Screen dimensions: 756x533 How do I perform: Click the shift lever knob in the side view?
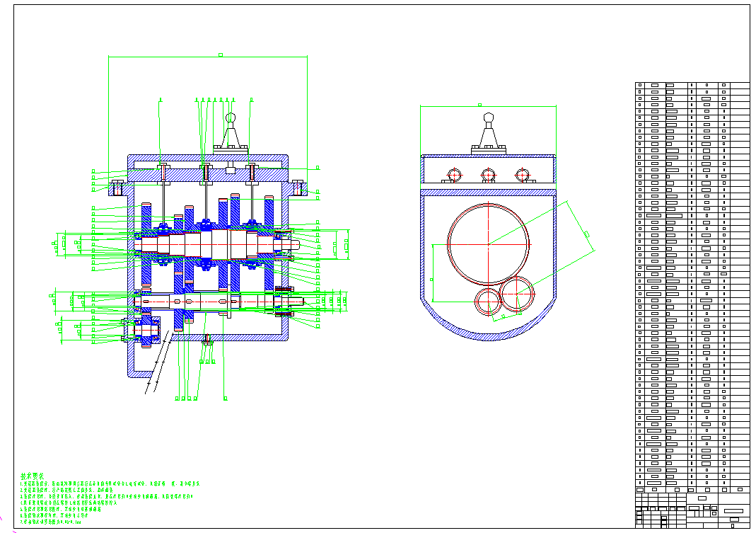click(x=488, y=118)
